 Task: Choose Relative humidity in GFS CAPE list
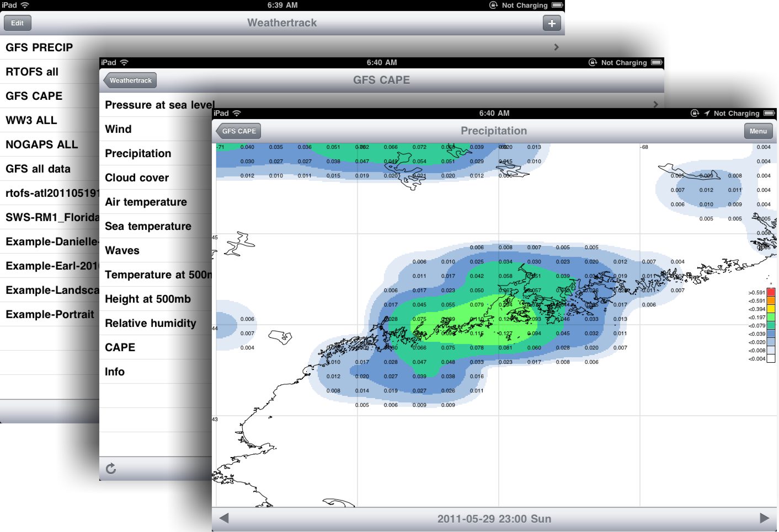pyautogui.click(x=151, y=323)
